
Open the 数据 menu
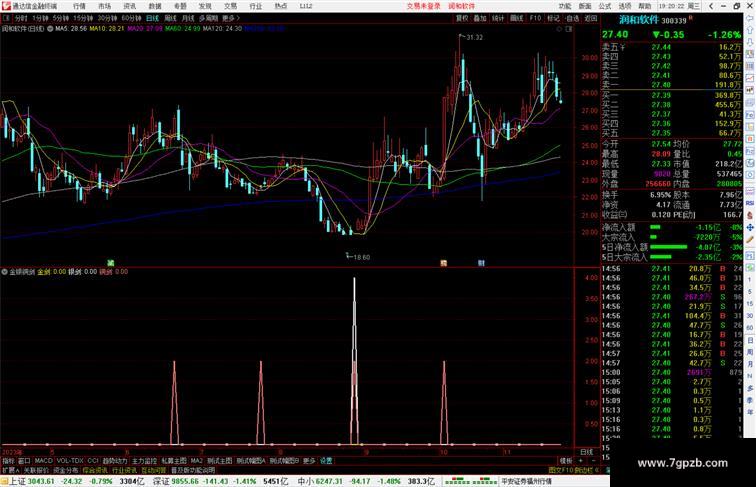[x=155, y=6]
